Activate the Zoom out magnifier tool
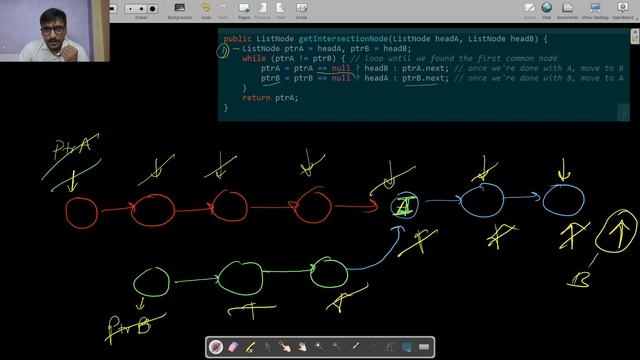Screen dimensions: 640x360 point(337,347)
